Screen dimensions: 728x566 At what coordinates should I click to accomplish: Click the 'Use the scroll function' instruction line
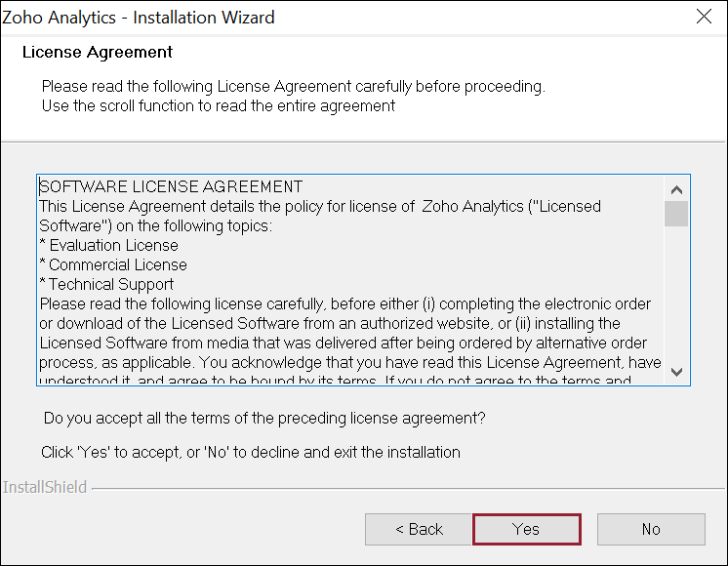click(x=219, y=105)
